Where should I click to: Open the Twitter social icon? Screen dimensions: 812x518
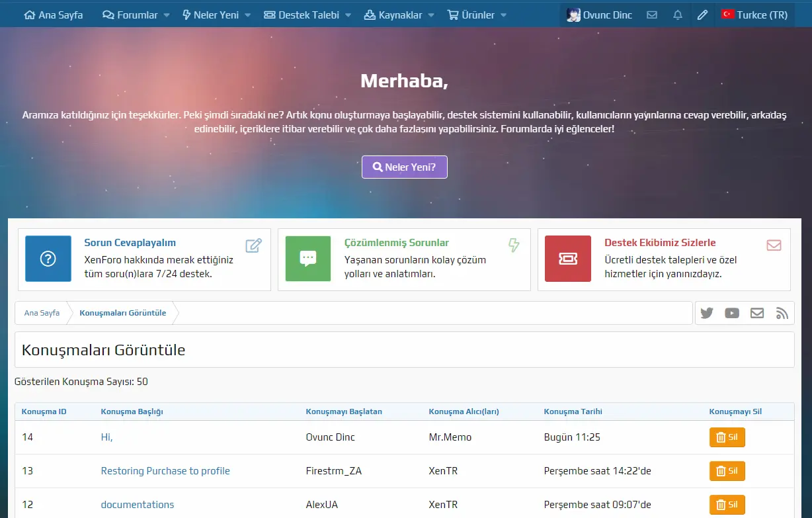(707, 313)
